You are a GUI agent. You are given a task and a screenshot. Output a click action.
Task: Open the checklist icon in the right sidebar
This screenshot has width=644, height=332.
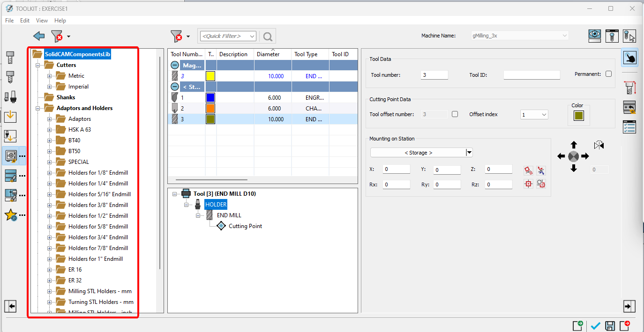629,127
